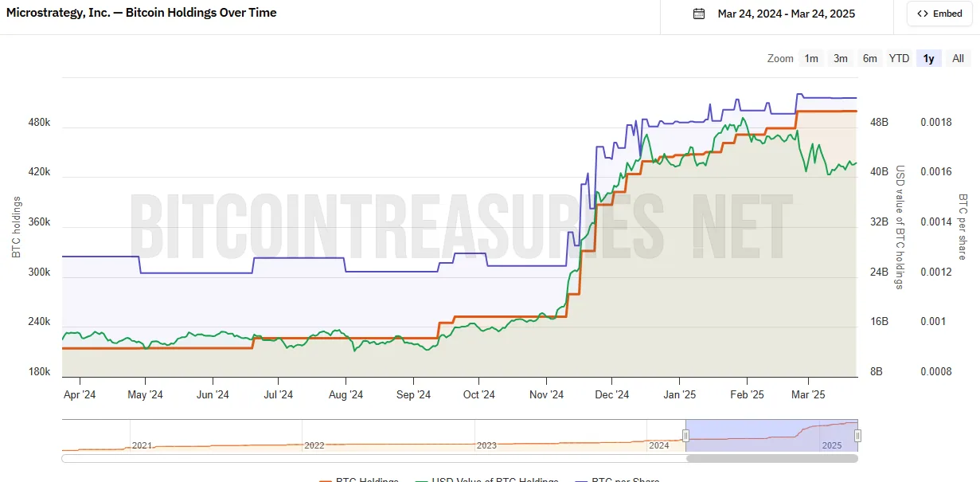The width and height of the screenshot is (980, 482).
Task: Click the Apr '24 x-axis label
Action: [x=79, y=394]
